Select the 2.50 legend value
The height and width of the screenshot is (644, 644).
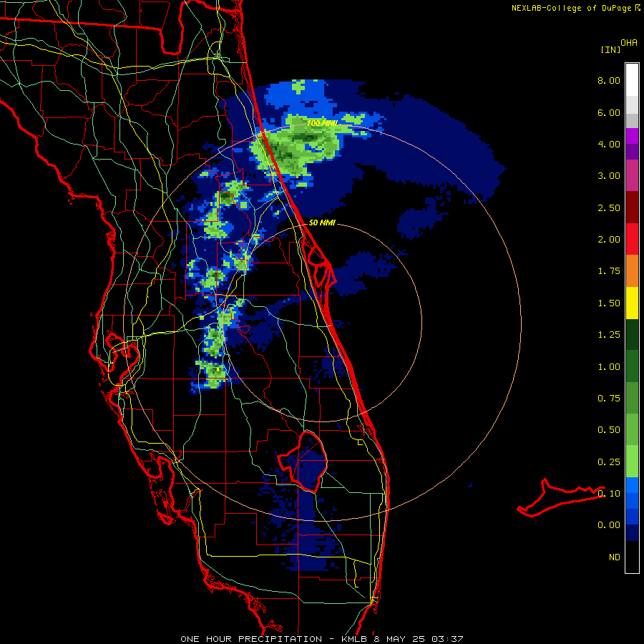click(609, 208)
